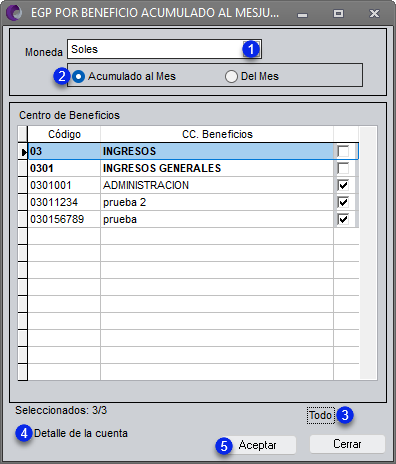396x464 pixels.
Task: Click the row selector of INGRESOS row
Action: [23, 151]
